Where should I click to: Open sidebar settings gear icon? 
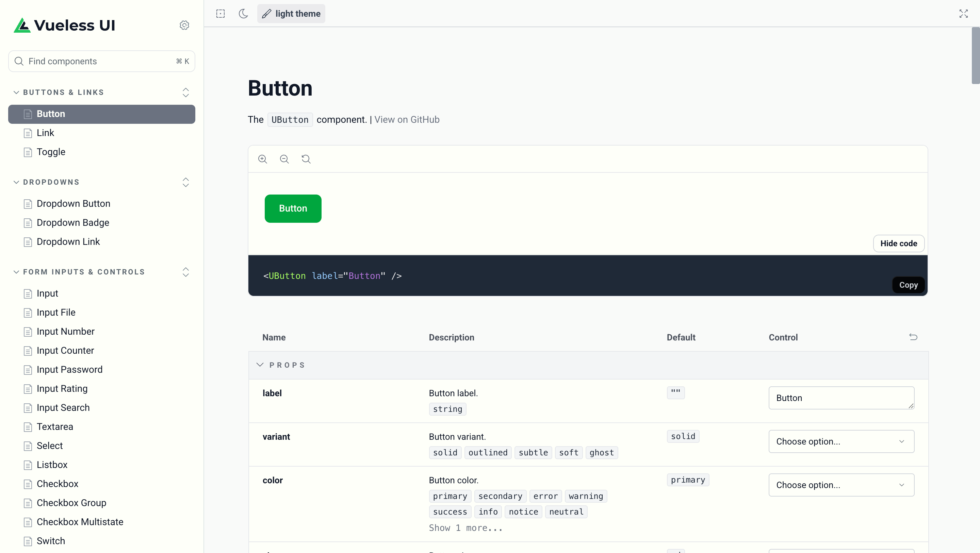[x=184, y=25]
